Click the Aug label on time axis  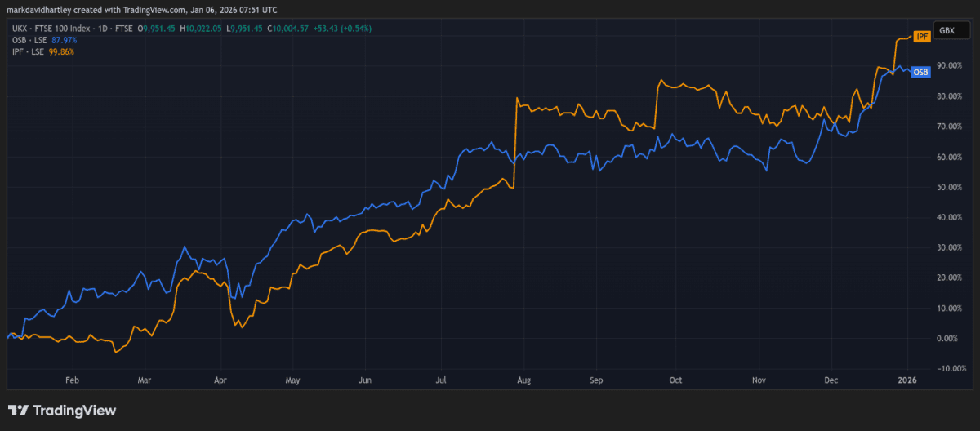524,380
